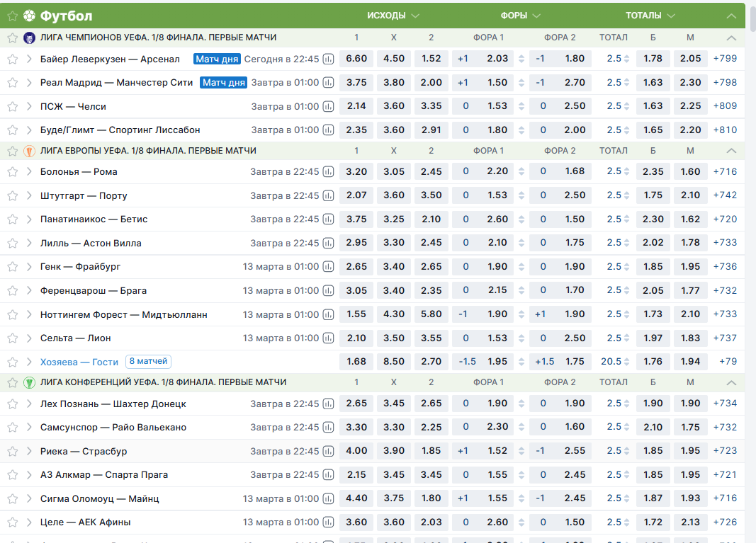Show +799 more markets for Байер — Арсенал
756x543 pixels.
coord(725,59)
